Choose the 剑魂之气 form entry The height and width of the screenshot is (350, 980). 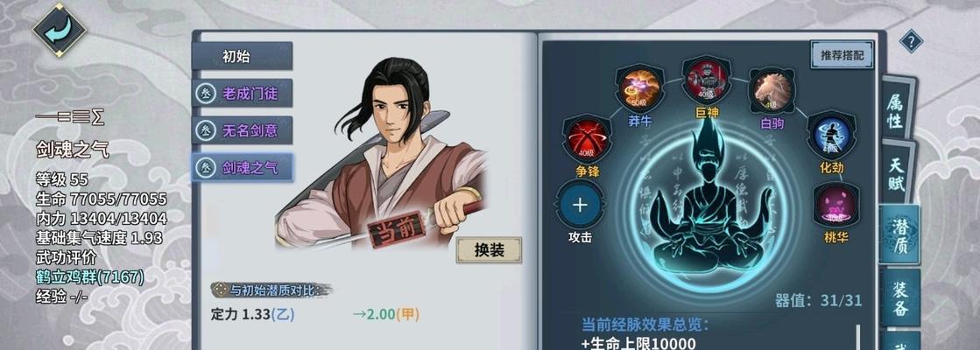tap(243, 167)
